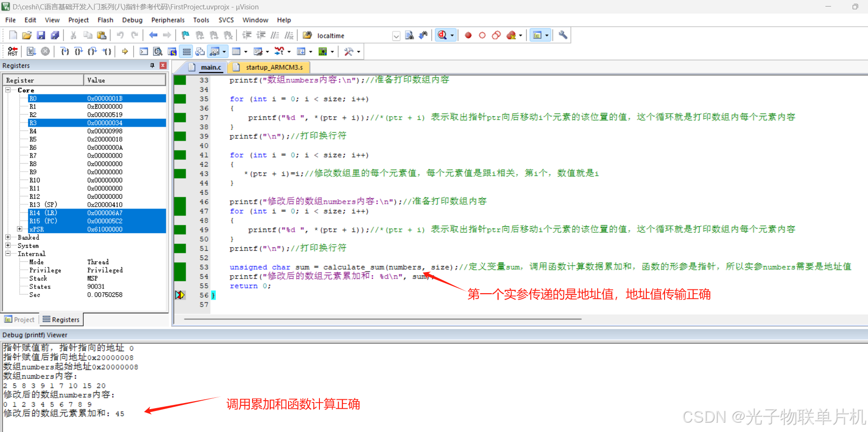Switch to the main.c editor tab

[x=205, y=67]
